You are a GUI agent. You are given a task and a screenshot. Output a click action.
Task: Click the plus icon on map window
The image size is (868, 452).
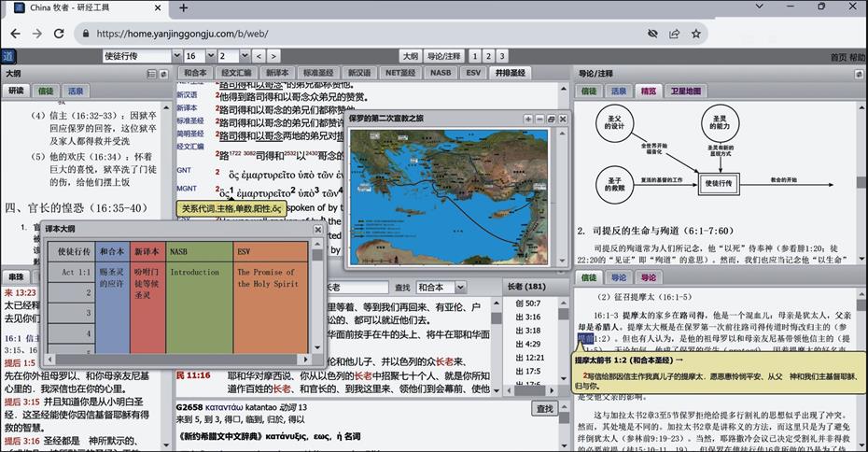(x=528, y=120)
